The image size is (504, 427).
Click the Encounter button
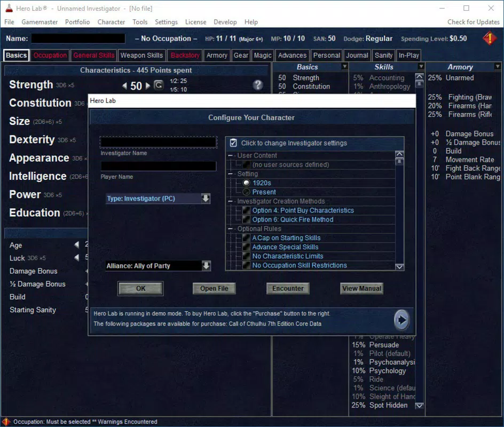(288, 289)
